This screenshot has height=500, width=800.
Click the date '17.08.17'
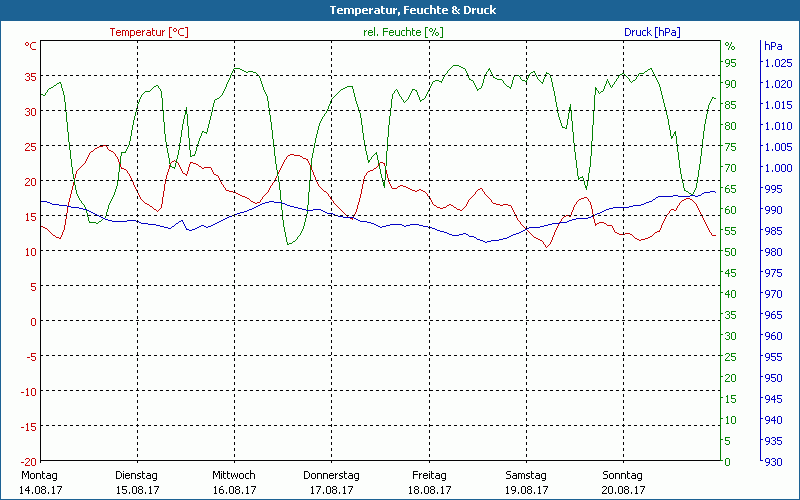point(332,490)
